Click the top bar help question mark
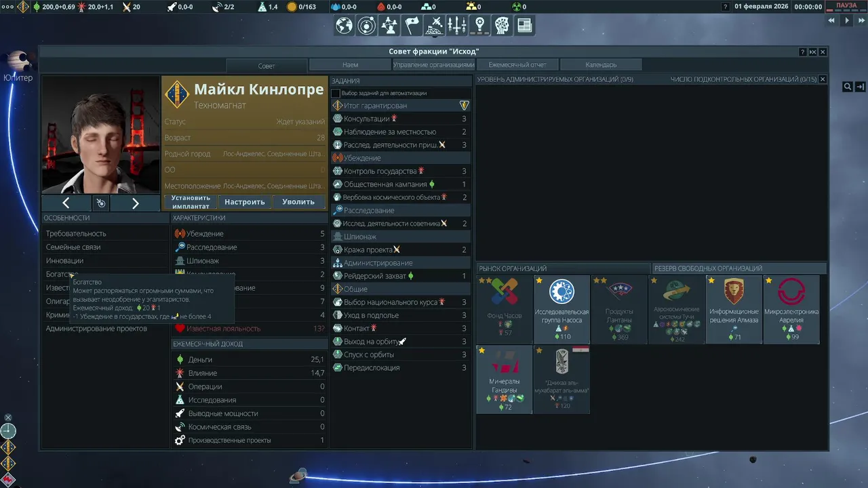 coord(726,7)
